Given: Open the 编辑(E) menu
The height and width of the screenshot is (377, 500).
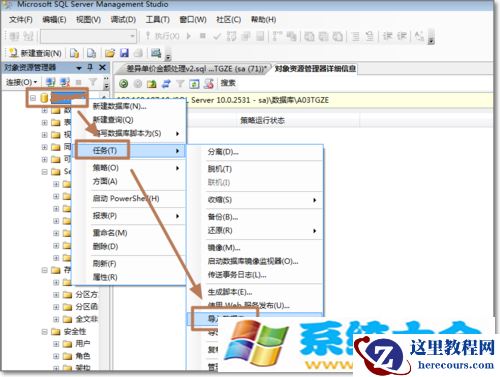Looking at the screenshot, I should [54, 20].
